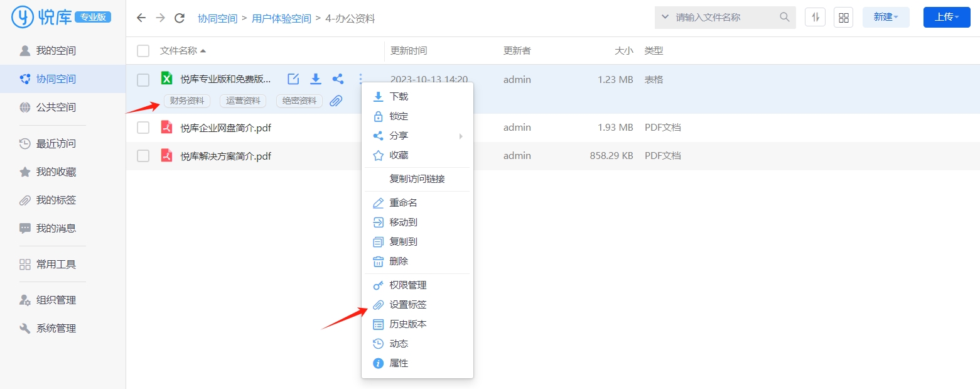The height and width of the screenshot is (389, 980).
Task: Click the paperclip icon beside the file tags
Action: pyautogui.click(x=336, y=101)
